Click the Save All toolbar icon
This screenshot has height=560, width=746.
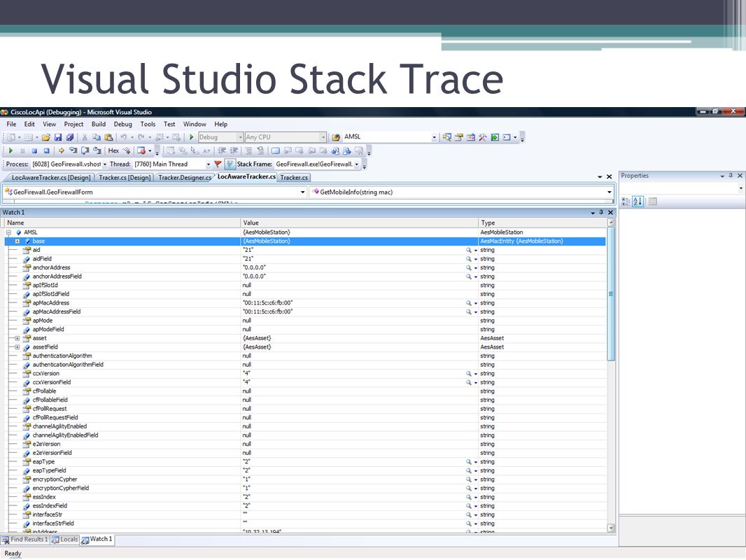pos(70,137)
